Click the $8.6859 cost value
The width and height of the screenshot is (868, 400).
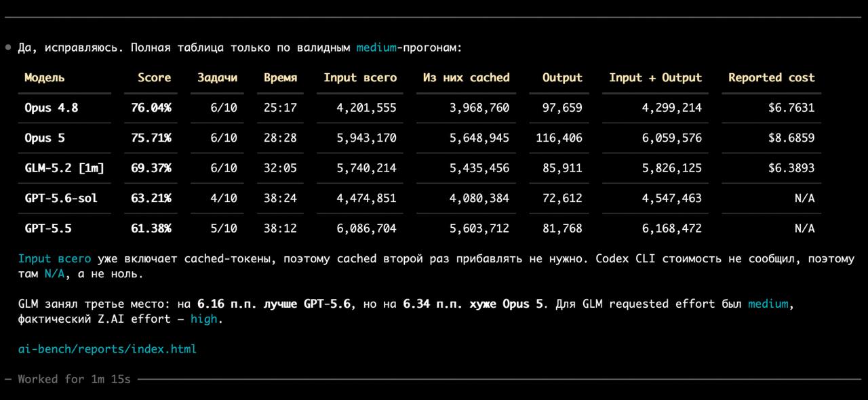(x=791, y=138)
